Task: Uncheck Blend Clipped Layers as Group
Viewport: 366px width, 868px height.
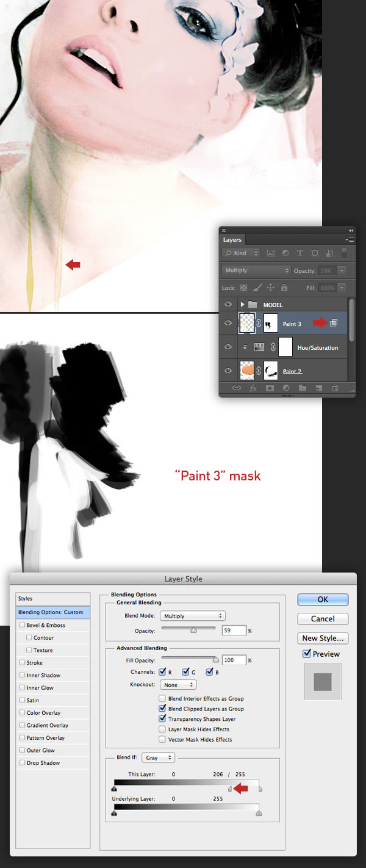Action: click(x=162, y=709)
